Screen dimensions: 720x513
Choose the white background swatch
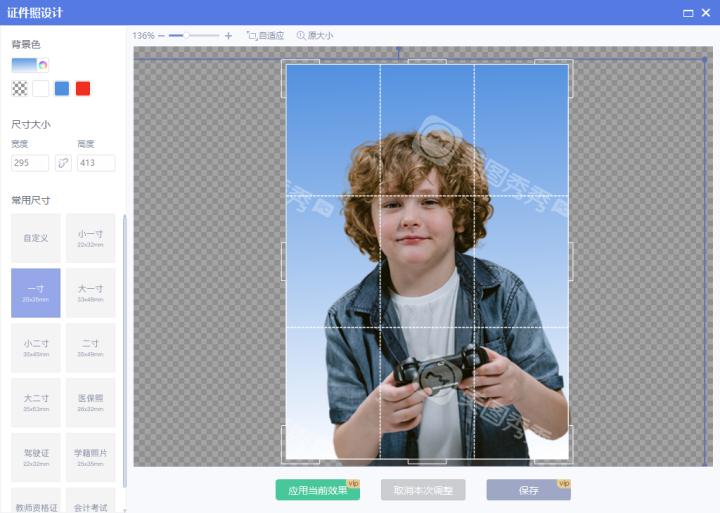tap(40, 89)
